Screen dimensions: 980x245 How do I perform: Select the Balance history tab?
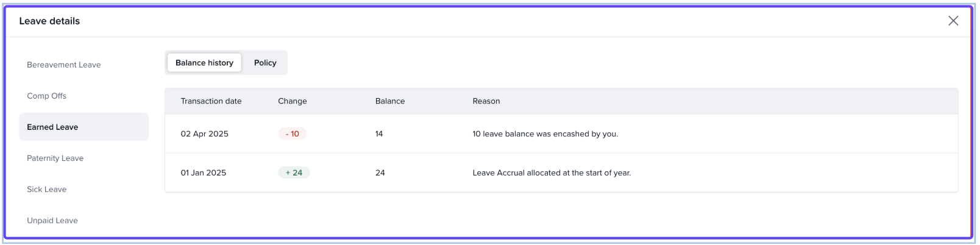(204, 63)
